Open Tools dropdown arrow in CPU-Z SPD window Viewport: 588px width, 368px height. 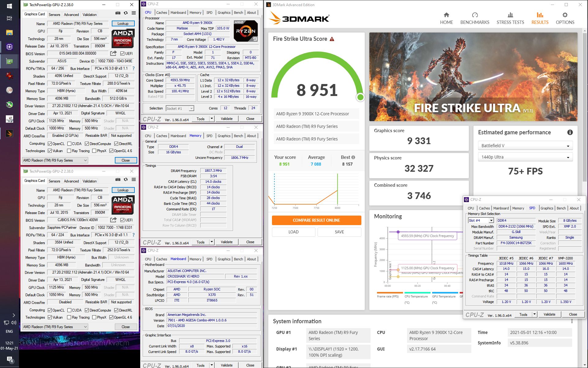click(534, 314)
